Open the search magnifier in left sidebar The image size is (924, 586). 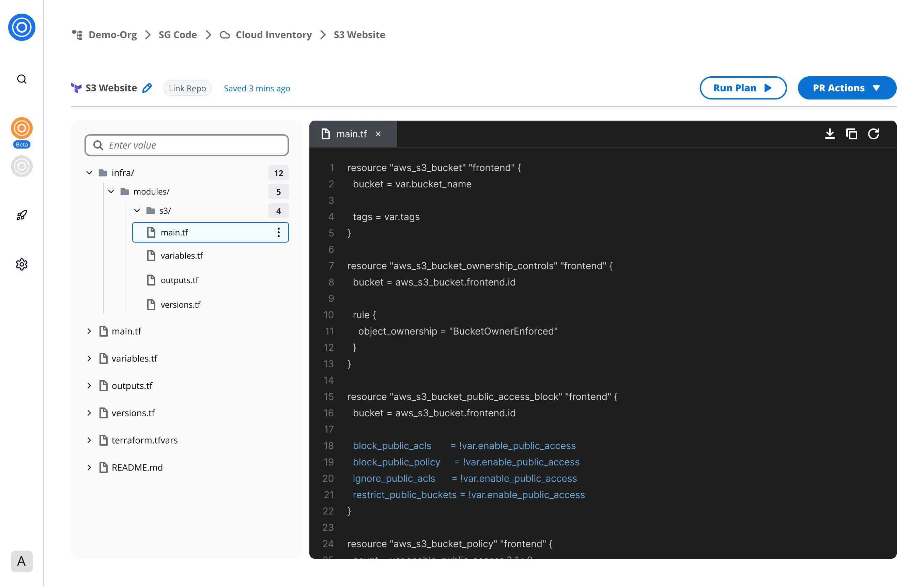pos(22,79)
